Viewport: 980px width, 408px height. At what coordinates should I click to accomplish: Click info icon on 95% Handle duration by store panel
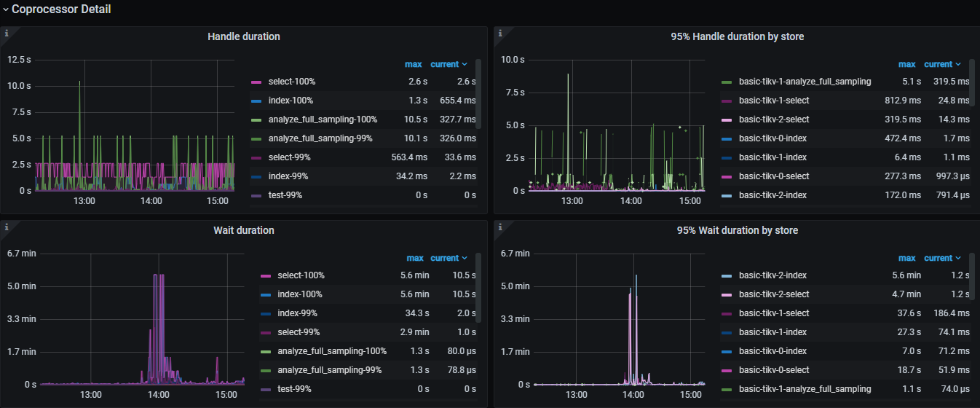(499, 33)
